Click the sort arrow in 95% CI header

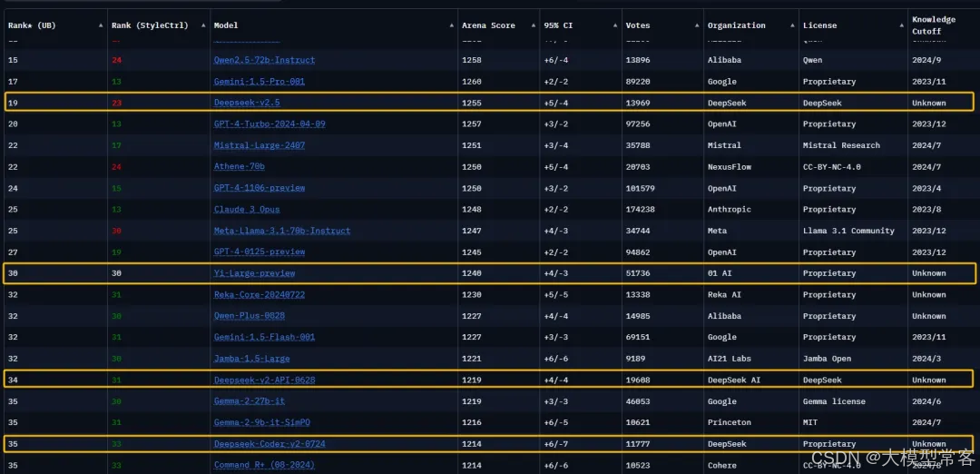pos(615,25)
